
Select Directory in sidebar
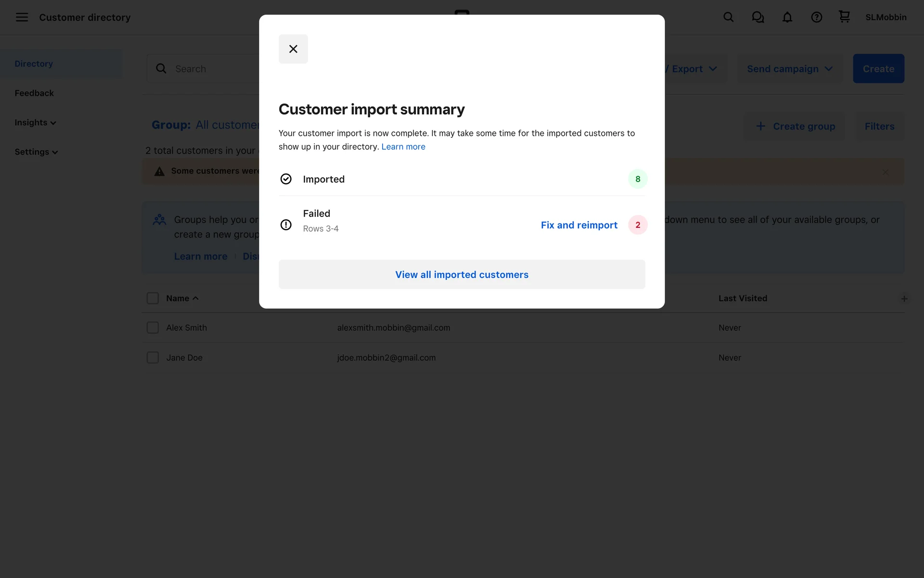pyautogui.click(x=34, y=64)
